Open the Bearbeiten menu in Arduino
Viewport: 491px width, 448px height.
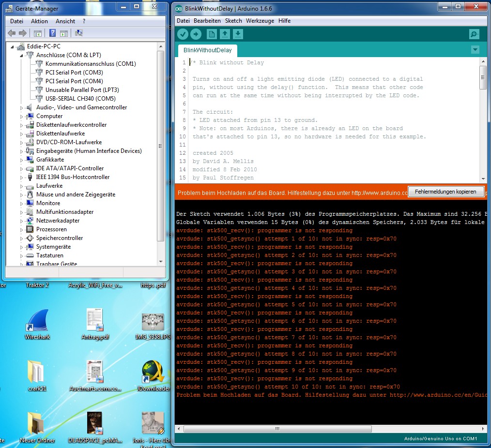point(207,21)
